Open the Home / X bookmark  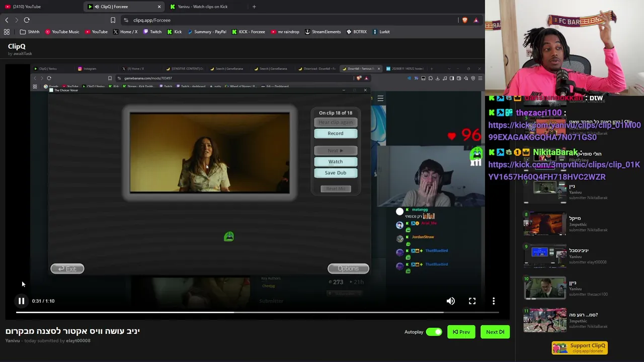click(125, 32)
